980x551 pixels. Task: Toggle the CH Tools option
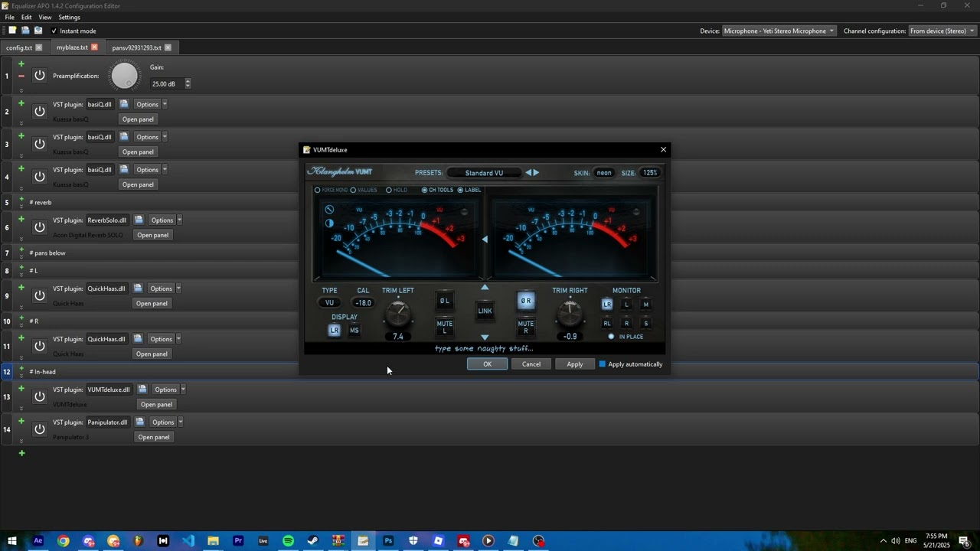437,190
